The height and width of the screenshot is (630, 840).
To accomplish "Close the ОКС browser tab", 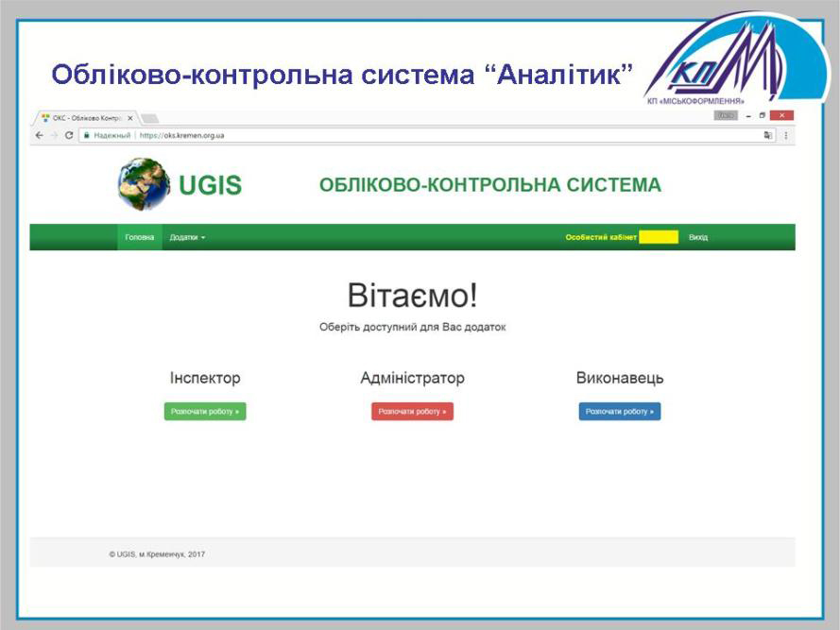I will click(x=129, y=118).
